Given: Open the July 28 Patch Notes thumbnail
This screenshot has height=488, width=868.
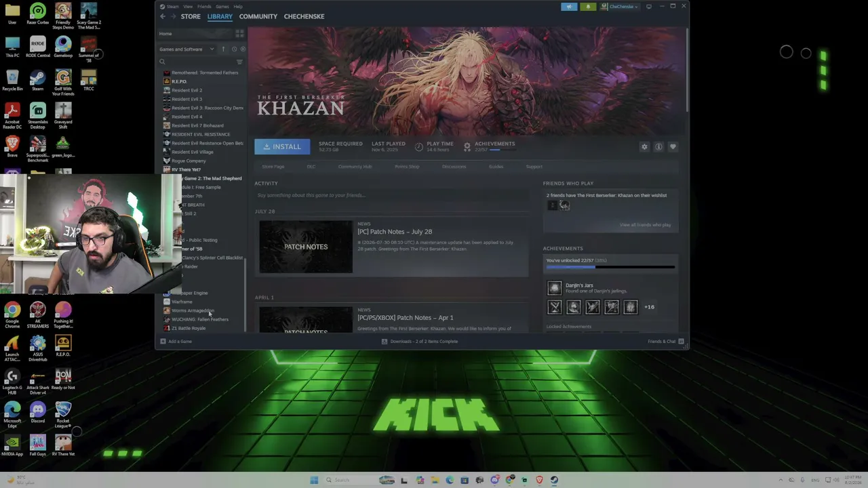Looking at the screenshot, I should tap(306, 247).
